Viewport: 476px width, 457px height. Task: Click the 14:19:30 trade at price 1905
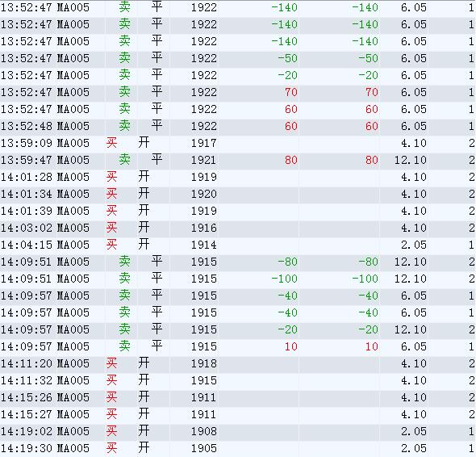pos(238,448)
